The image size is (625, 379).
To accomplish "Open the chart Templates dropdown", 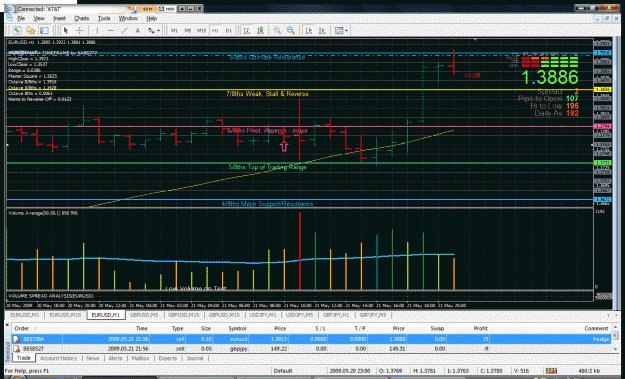I will coord(341,30).
